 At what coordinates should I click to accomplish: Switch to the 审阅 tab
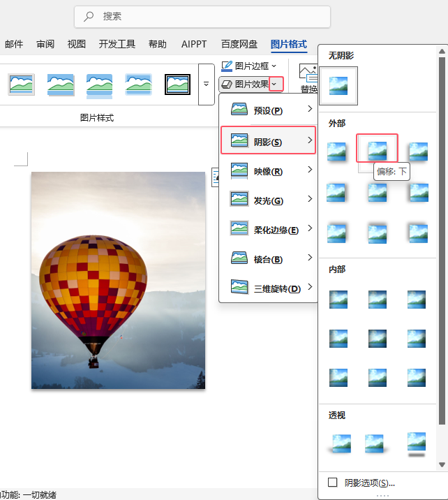[45, 44]
